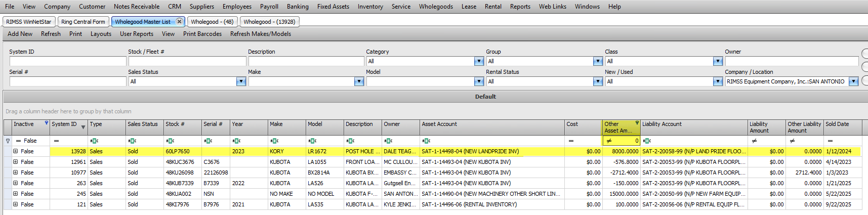Image resolution: width=868 pixels, height=215 pixels.
Task: Switch to the Wholegood - (13928) tab
Action: click(269, 22)
